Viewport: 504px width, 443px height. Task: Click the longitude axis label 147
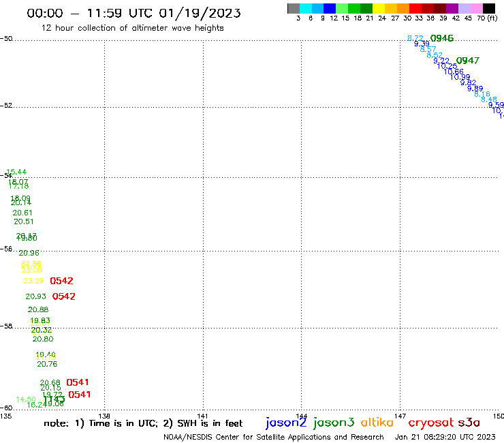click(400, 416)
